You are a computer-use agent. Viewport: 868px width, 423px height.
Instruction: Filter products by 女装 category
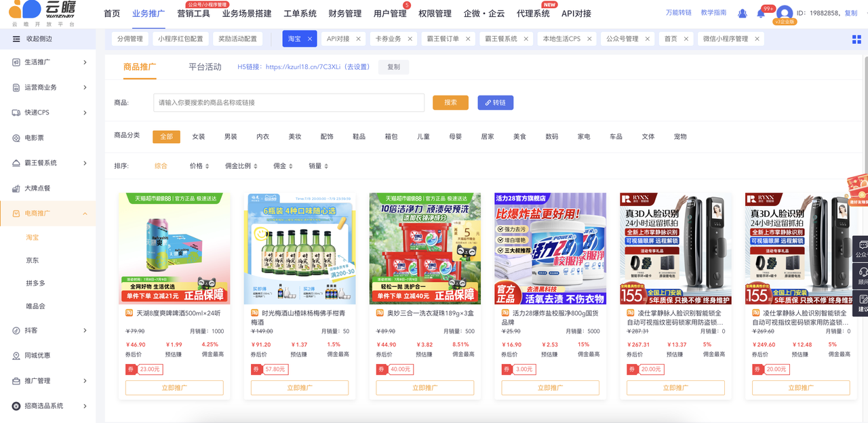click(x=199, y=136)
